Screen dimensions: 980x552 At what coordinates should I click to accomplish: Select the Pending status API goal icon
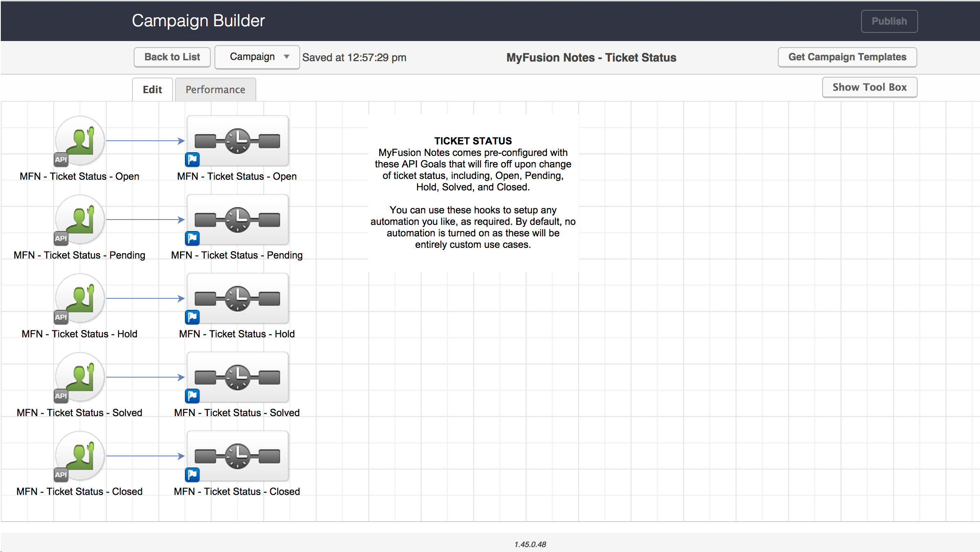point(80,220)
